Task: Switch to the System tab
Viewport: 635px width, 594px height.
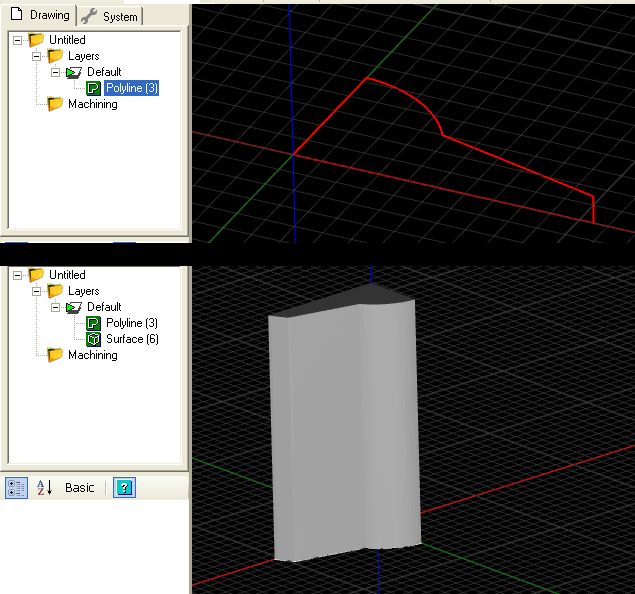Action: click(x=111, y=16)
